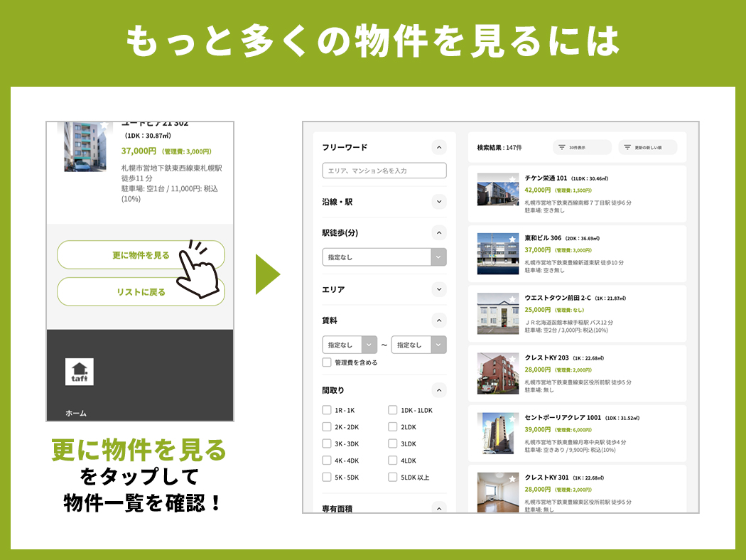Click the 37,000円 price of ユートピア21

[139, 151]
